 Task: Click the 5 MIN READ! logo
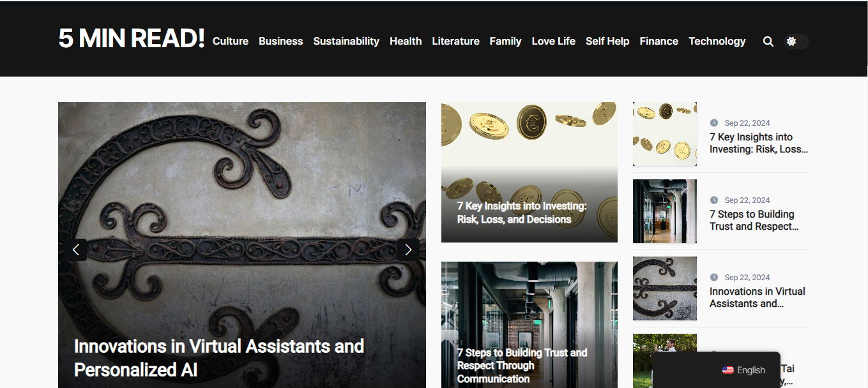tap(132, 38)
